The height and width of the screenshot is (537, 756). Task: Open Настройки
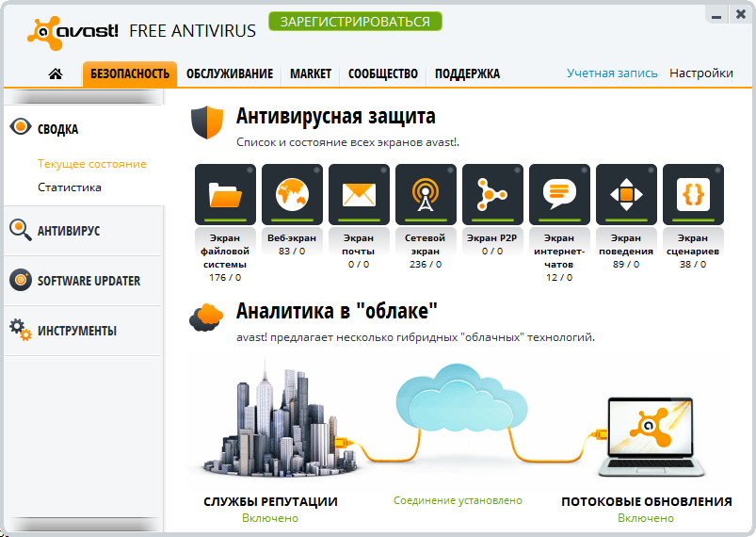coord(701,73)
